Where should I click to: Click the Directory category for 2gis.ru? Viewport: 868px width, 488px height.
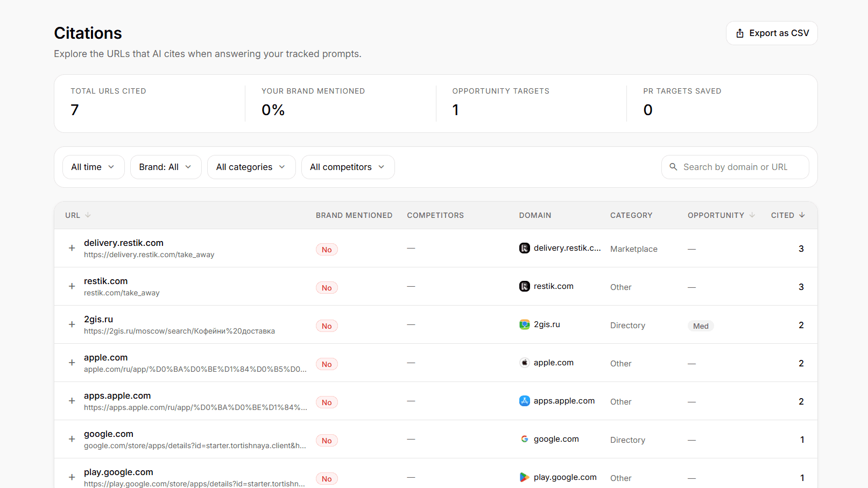point(627,326)
